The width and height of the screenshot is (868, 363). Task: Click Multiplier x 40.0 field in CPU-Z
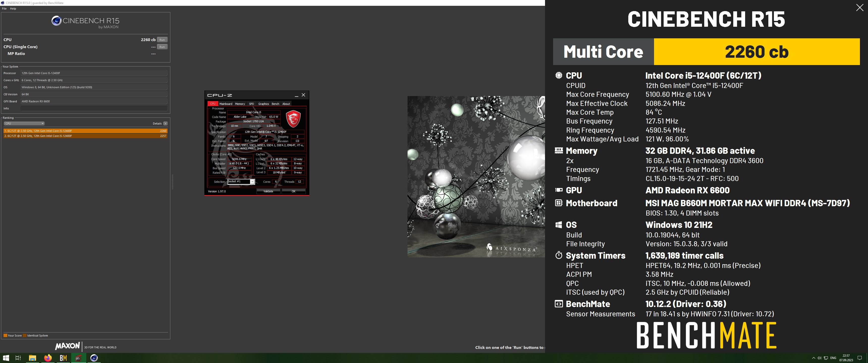click(239, 163)
